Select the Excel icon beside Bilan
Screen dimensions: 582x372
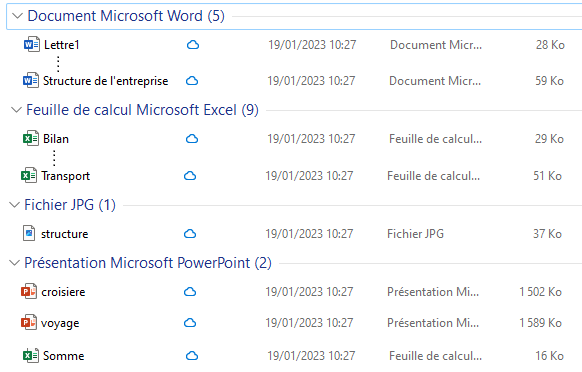30,138
